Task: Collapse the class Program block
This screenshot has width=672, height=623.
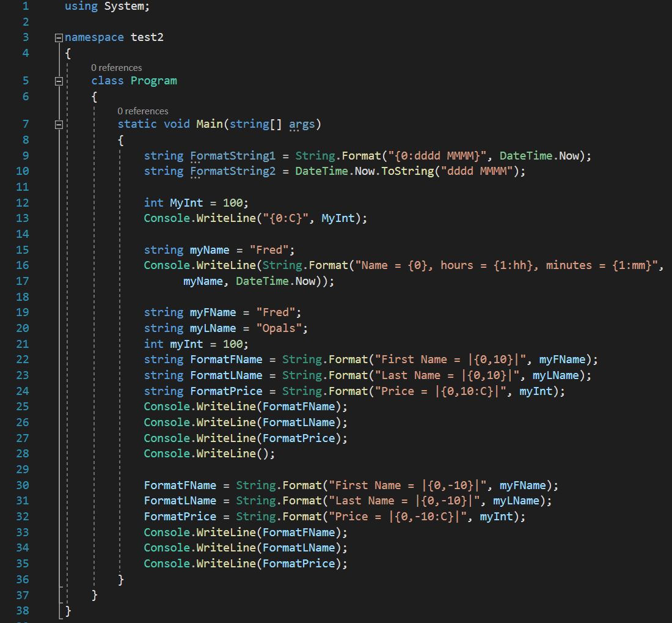Action: coord(59,81)
